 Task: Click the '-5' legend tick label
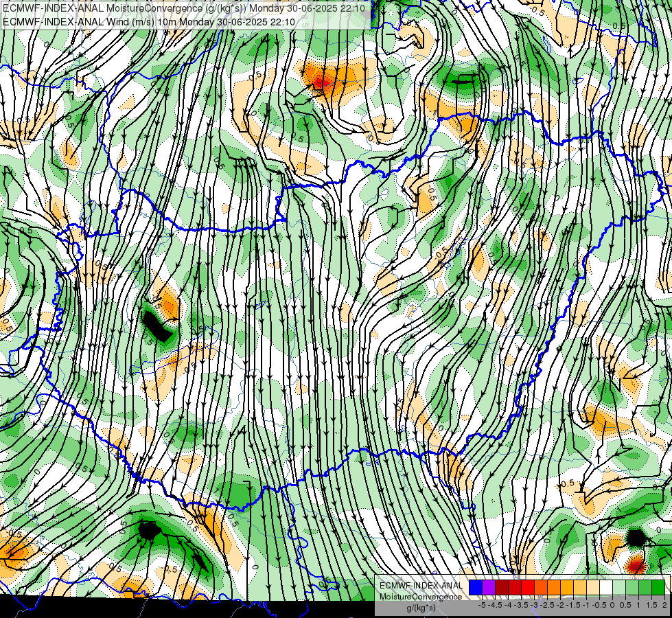[482, 605]
